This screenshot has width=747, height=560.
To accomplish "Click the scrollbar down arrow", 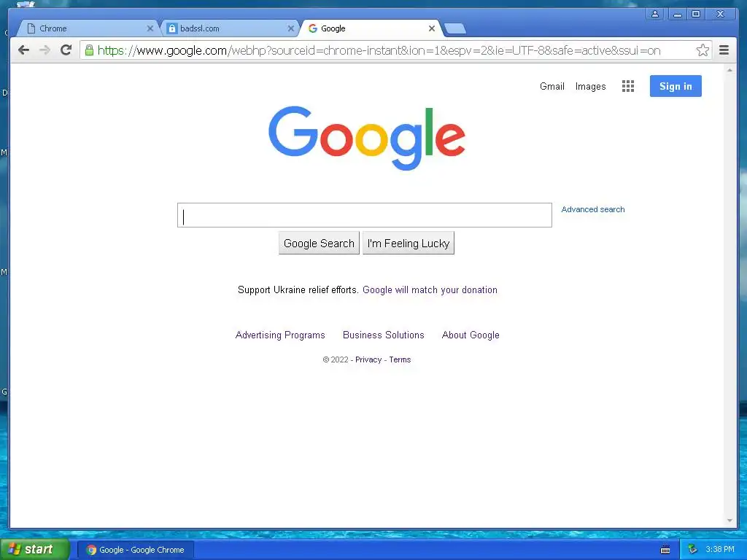I will [x=729, y=521].
